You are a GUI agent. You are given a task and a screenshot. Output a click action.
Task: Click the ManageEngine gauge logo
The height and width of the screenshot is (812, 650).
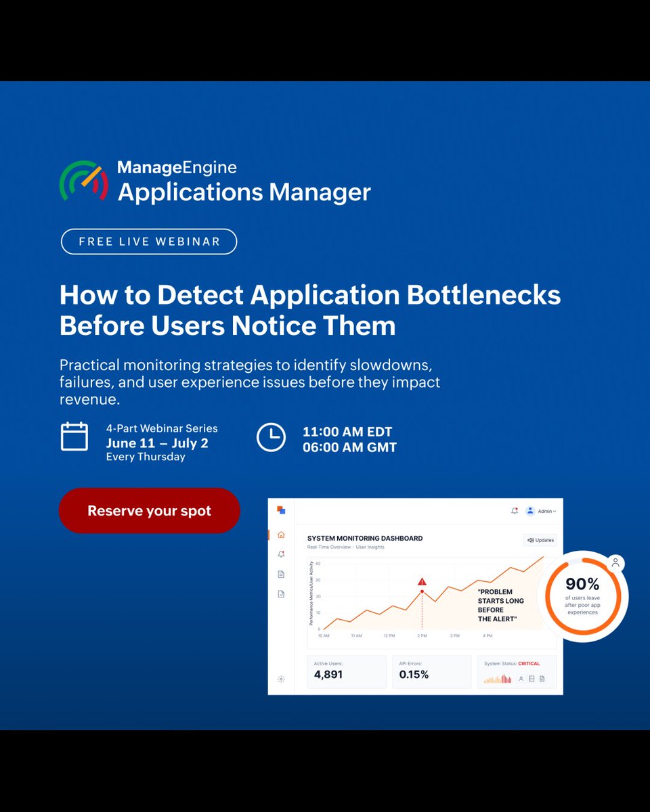click(84, 181)
